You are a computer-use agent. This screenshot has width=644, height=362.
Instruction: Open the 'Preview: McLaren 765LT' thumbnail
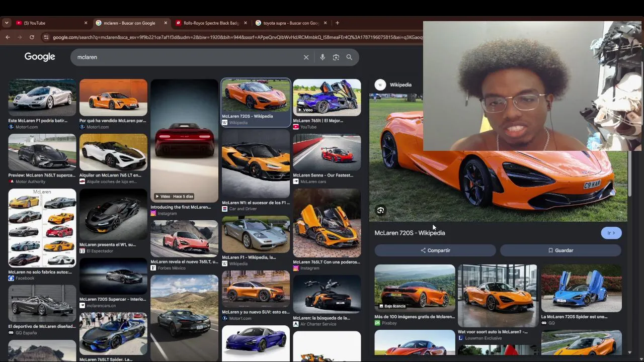[42, 152]
